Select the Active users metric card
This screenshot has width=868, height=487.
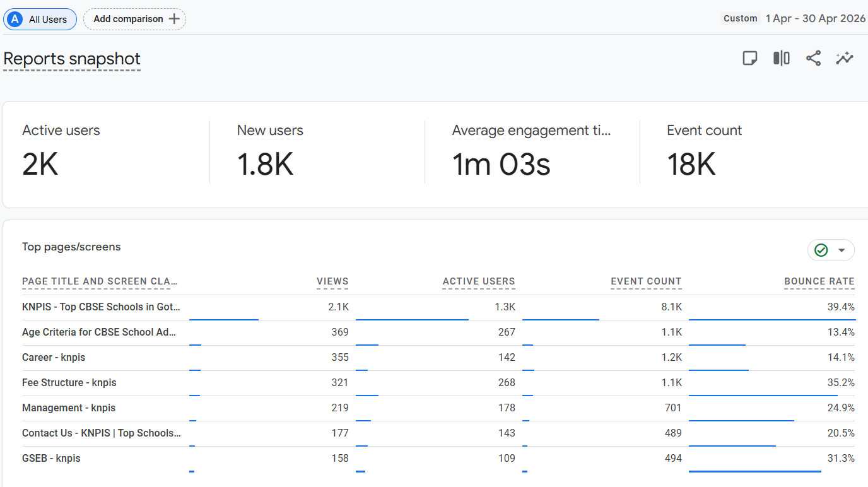click(x=106, y=152)
